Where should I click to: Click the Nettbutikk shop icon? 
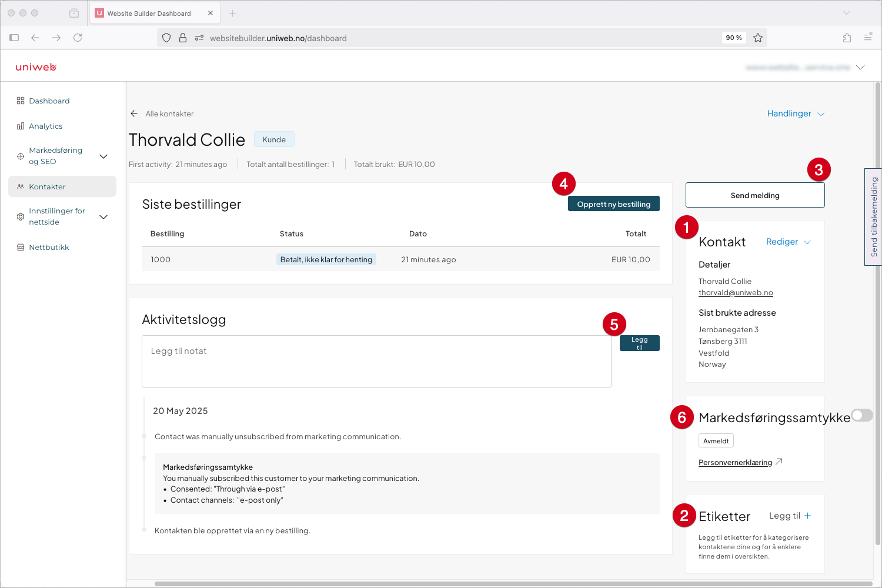(21, 248)
